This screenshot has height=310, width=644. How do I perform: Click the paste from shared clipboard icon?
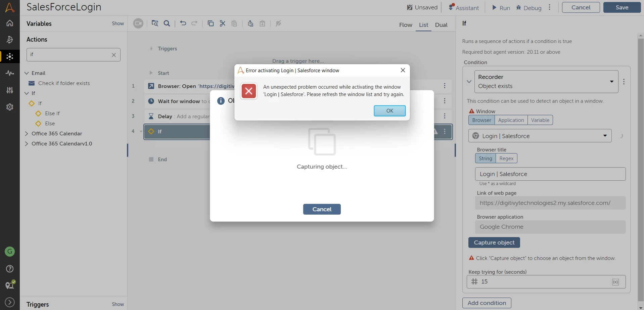[263, 24]
